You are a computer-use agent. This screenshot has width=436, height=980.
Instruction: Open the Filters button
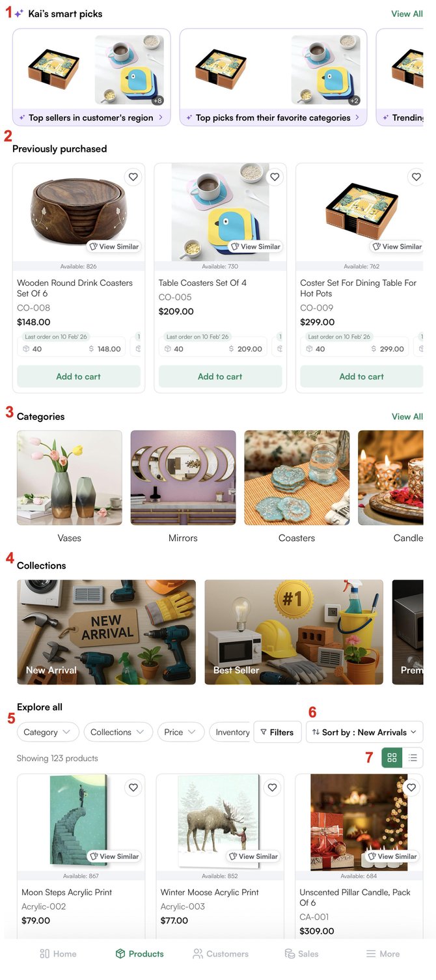click(x=277, y=732)
